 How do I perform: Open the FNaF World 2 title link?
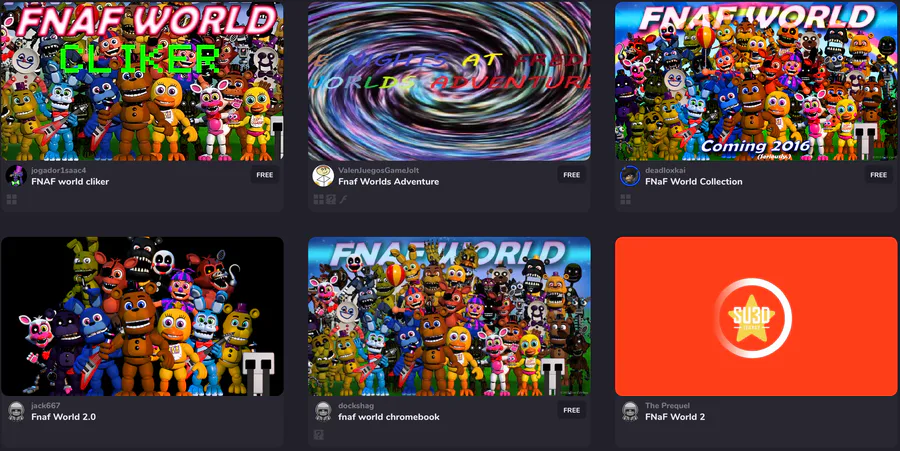point(675,417)
